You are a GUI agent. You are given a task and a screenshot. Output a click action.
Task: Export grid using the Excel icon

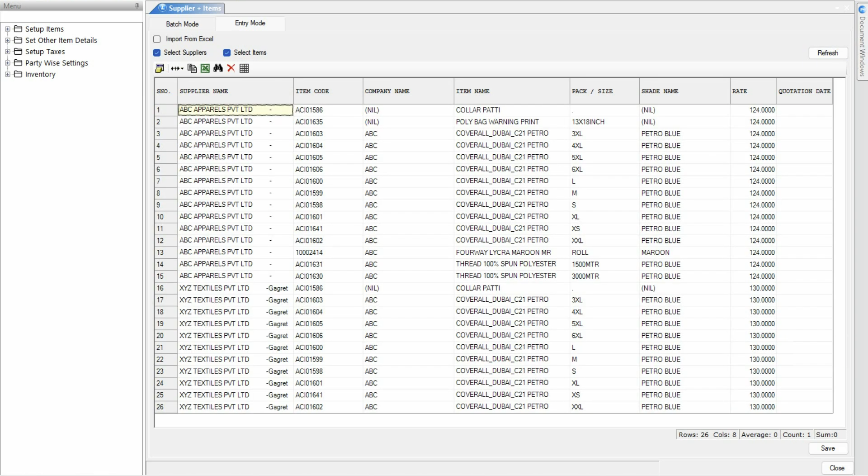tap(205, 68)
